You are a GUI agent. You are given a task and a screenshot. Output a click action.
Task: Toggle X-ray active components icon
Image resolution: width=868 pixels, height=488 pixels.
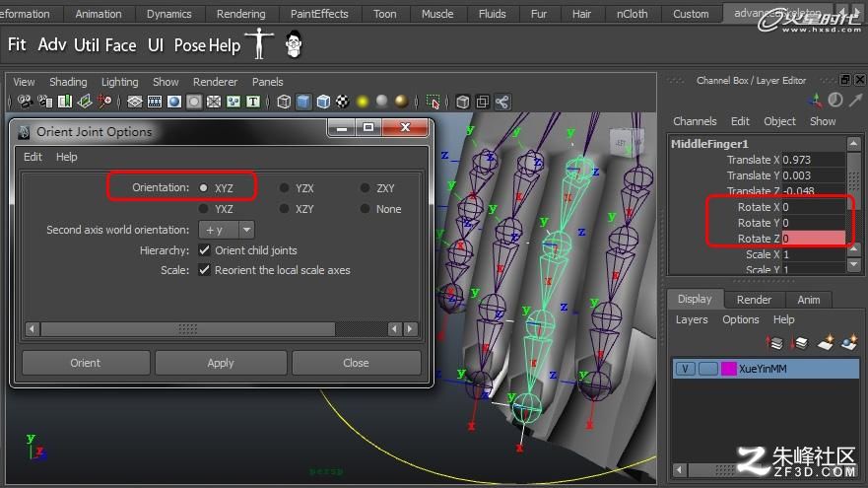pos(483,102)
